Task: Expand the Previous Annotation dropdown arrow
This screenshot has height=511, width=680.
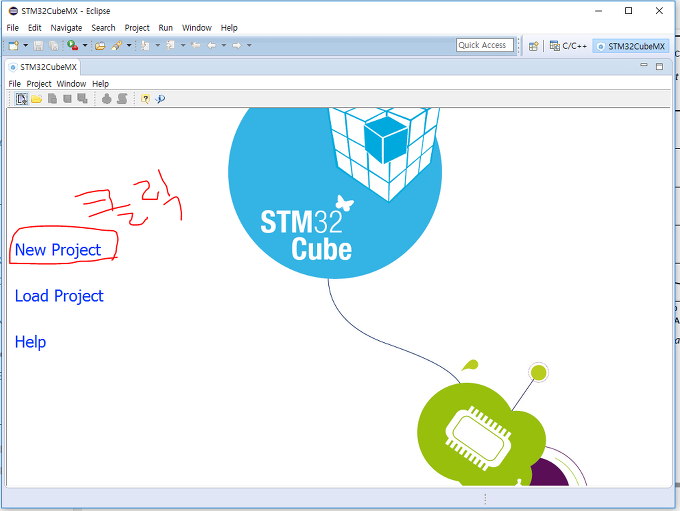Action: 183,45
